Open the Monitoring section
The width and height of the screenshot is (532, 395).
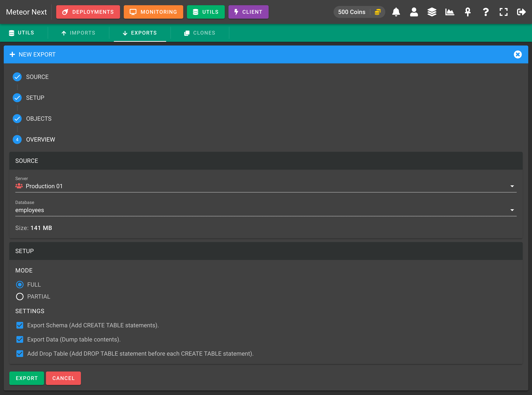(x=153, y=12)
